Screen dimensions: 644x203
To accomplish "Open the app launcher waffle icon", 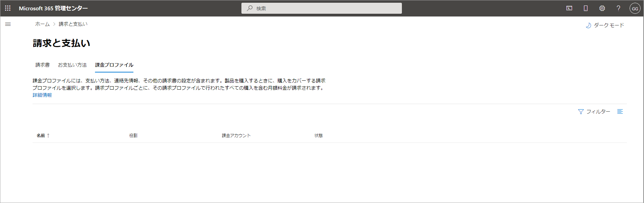I will (x=8, y=8).
